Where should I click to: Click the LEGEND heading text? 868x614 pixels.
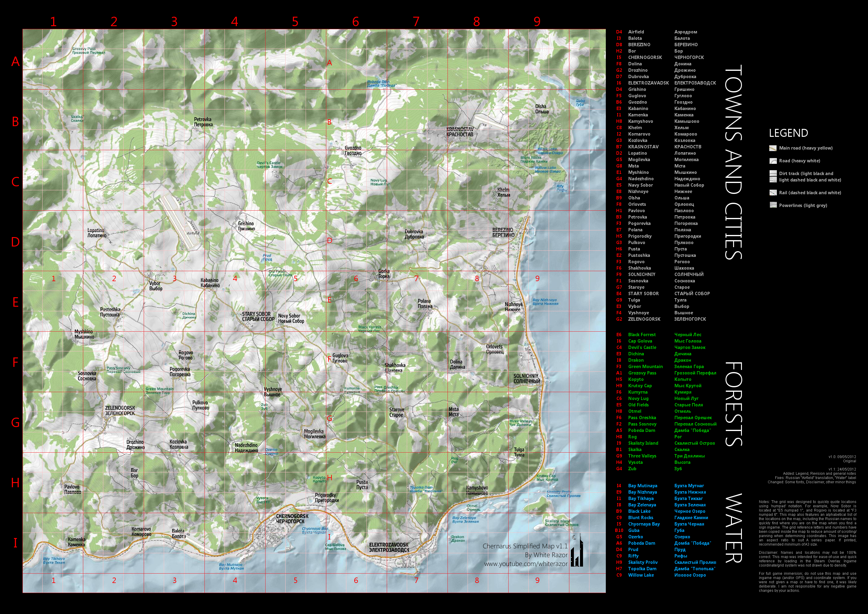pos(788,133)
